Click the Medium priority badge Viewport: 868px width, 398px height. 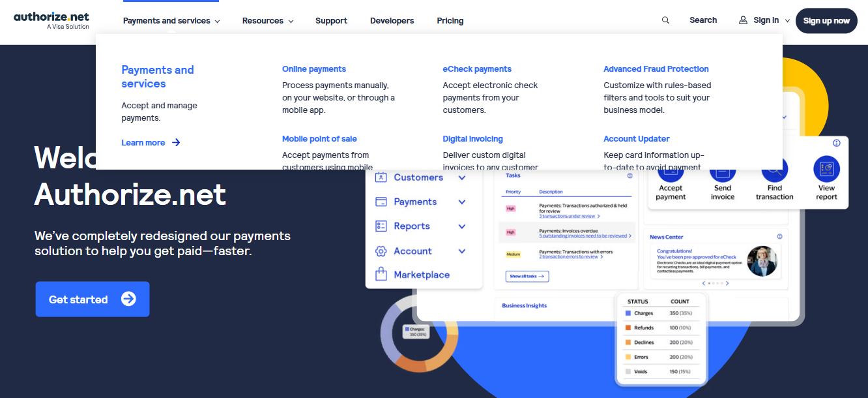click(514, 254)
